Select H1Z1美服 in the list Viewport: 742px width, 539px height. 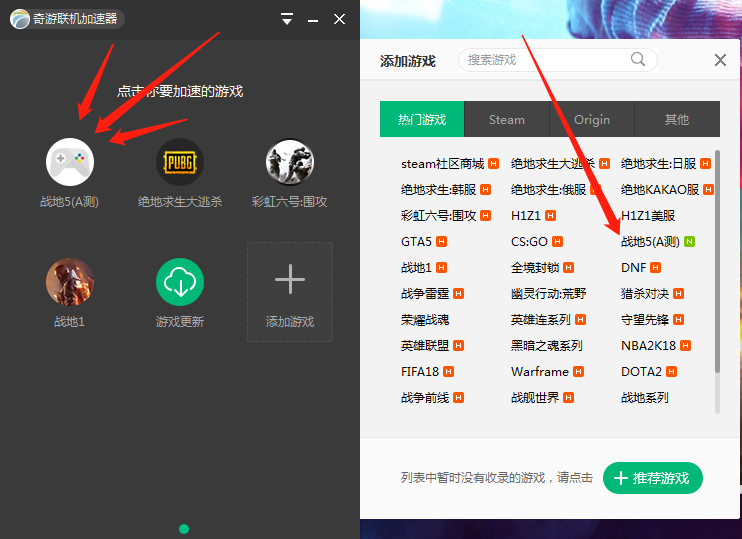point(648,216)
